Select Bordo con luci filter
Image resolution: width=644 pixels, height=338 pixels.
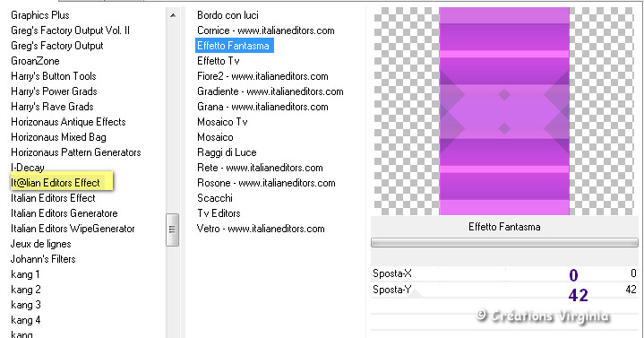pyautogui.click(x=228, y=15)
